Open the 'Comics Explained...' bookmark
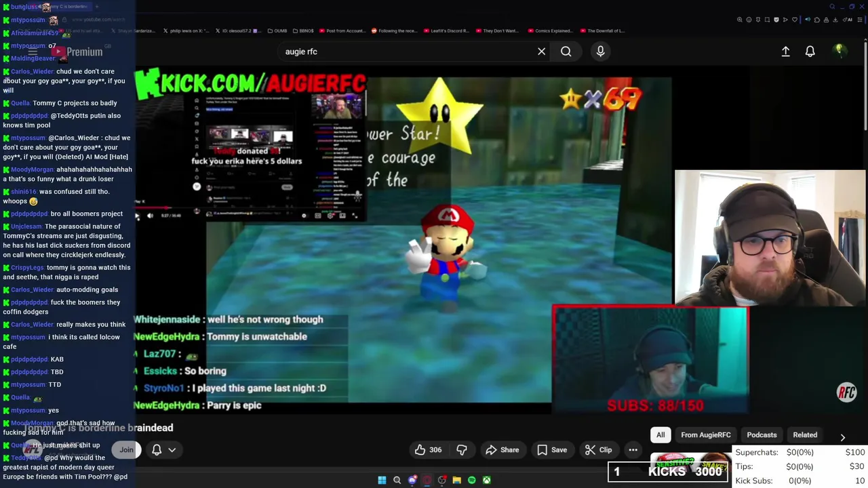The image size is (868, 488). pos(550,30)
